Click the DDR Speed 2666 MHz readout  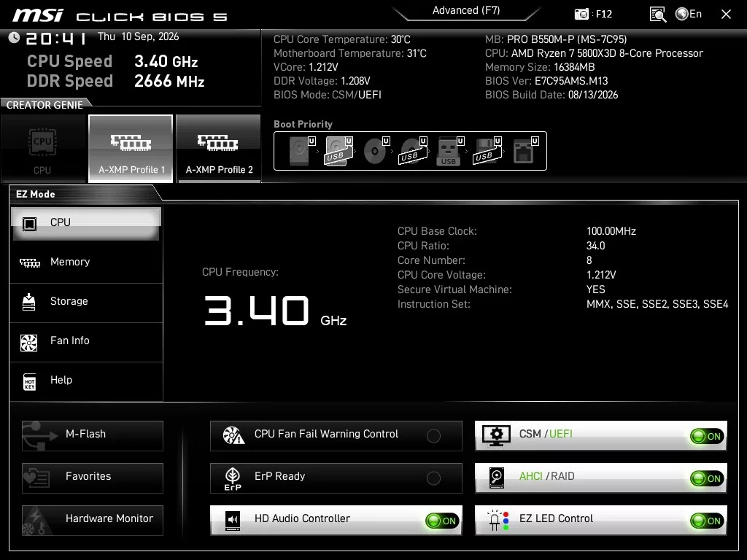116,81
